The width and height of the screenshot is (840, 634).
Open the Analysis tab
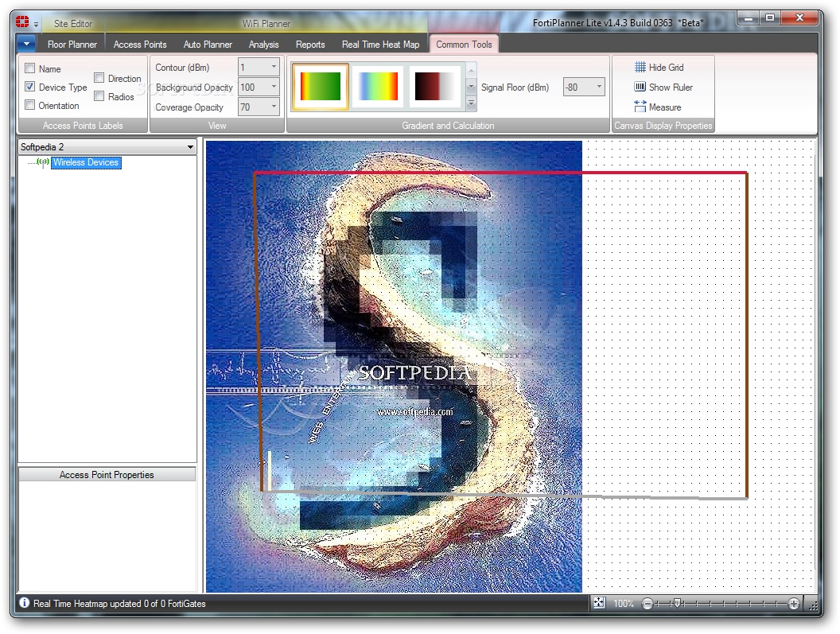point(263,45)
